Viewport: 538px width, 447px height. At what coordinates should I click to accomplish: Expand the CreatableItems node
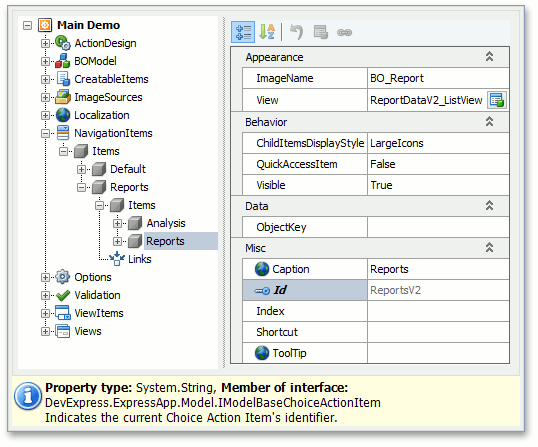[45, 79]
